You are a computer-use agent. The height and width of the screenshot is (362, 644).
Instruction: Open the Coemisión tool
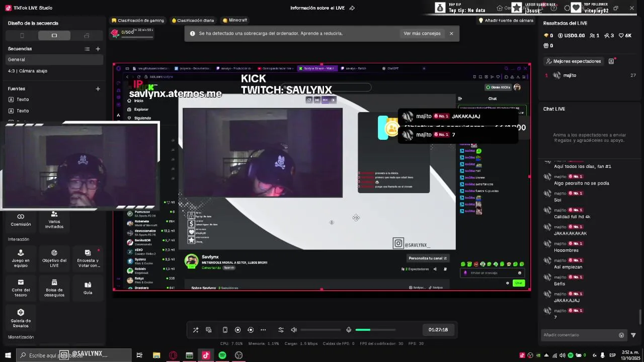point(21,220)
